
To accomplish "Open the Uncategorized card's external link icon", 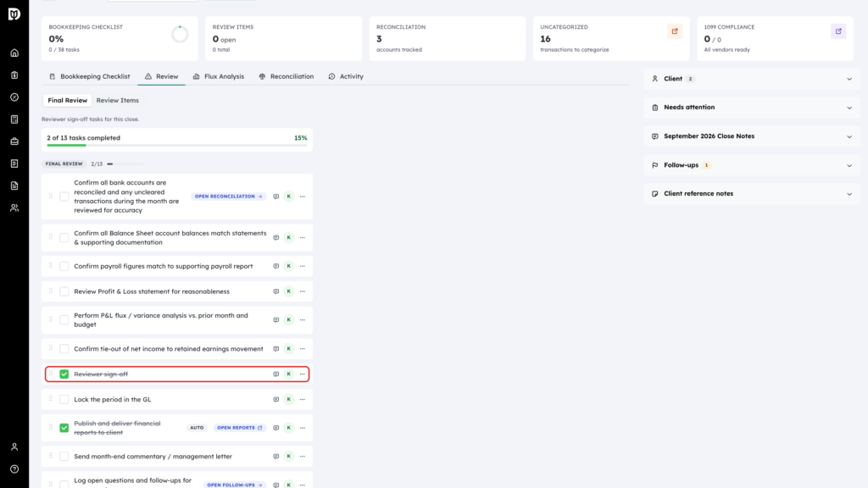I will pyautogui.click(x=675, y=31).
